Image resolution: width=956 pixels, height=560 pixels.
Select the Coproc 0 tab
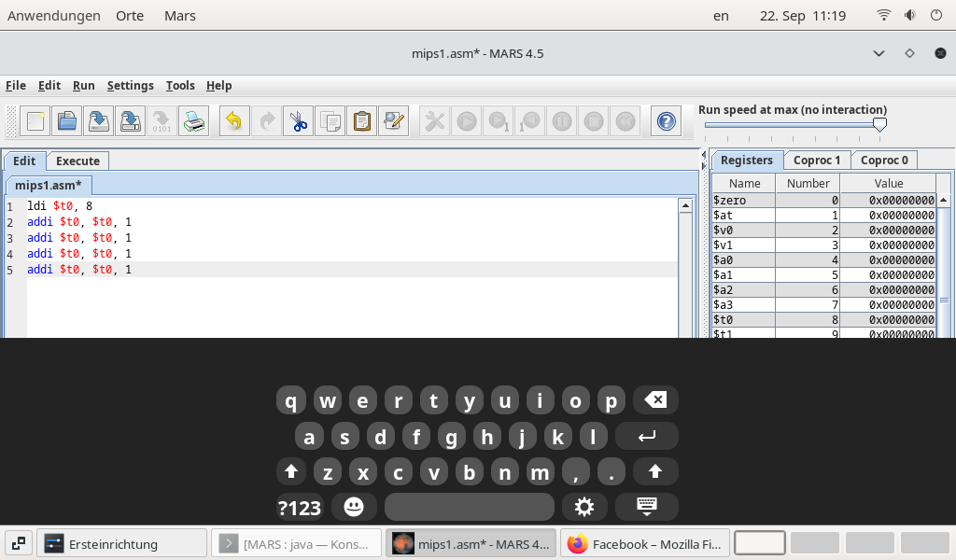(883, 160)
